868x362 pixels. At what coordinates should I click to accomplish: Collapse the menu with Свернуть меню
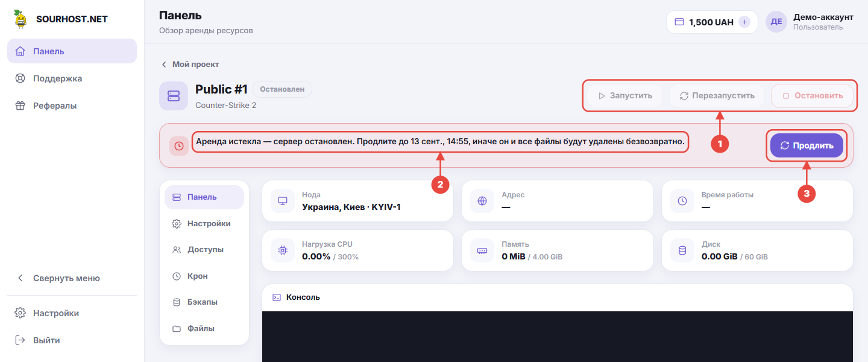point(72,278)
